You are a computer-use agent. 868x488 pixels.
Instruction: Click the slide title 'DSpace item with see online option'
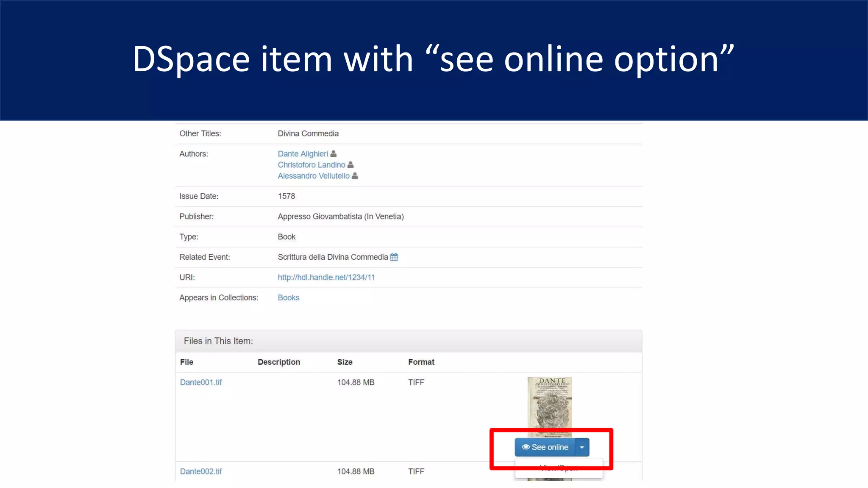pos(433,59)
